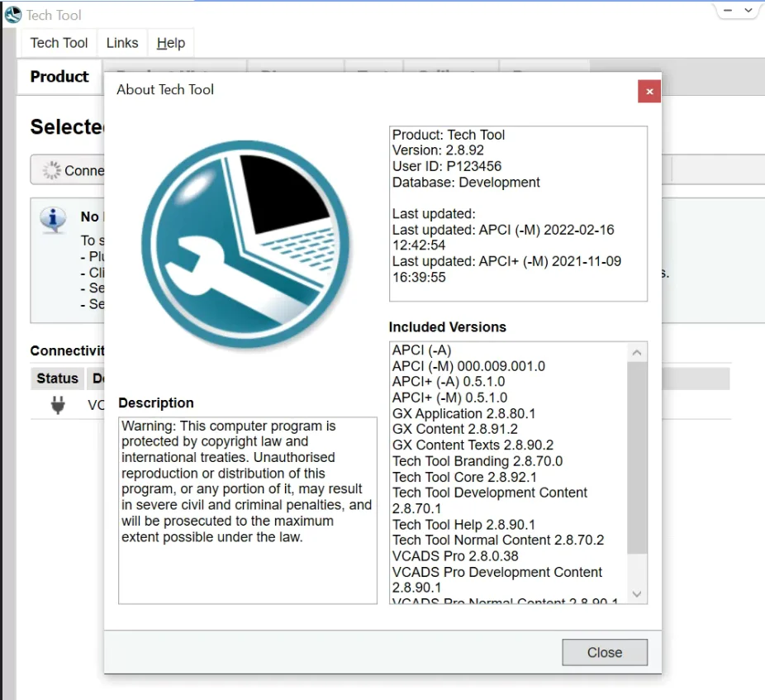765x700 pixels.
Task: Select 'GX Application 2.8.80.1' entry
Action: pos(463,413)
